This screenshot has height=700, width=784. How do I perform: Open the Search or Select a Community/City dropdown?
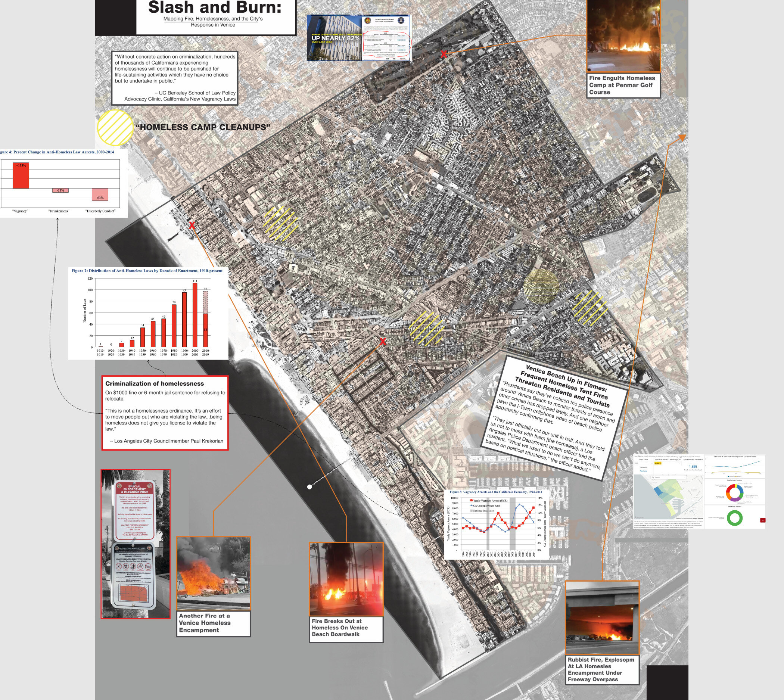tap(668, 463)
